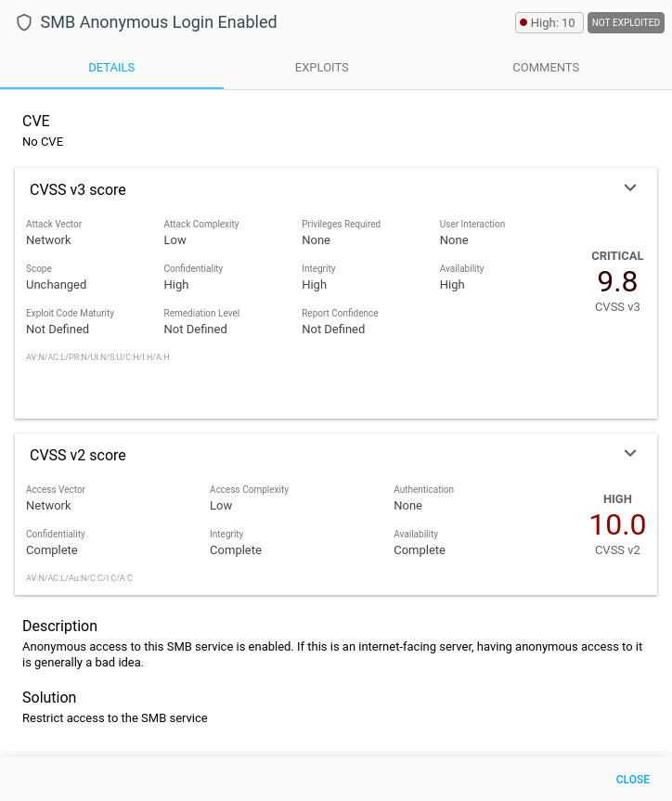The width and height of the screenshot is (672, 801).
Task: Click the CVSS v3 score heading
Action: pos(78,190)
